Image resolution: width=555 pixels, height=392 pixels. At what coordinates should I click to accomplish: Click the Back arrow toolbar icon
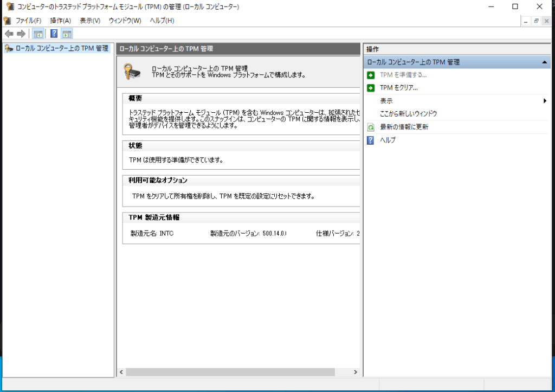pos(9,34)
